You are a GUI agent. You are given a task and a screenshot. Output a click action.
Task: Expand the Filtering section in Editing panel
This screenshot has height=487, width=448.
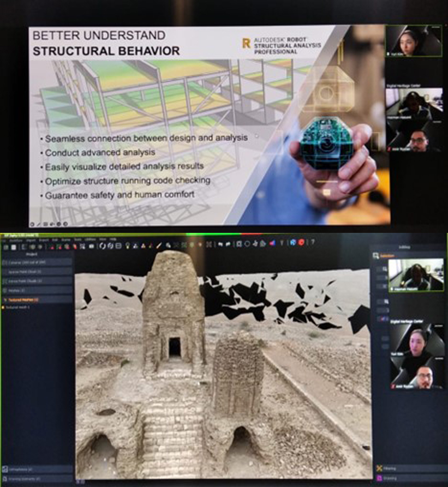coord(410,468)
